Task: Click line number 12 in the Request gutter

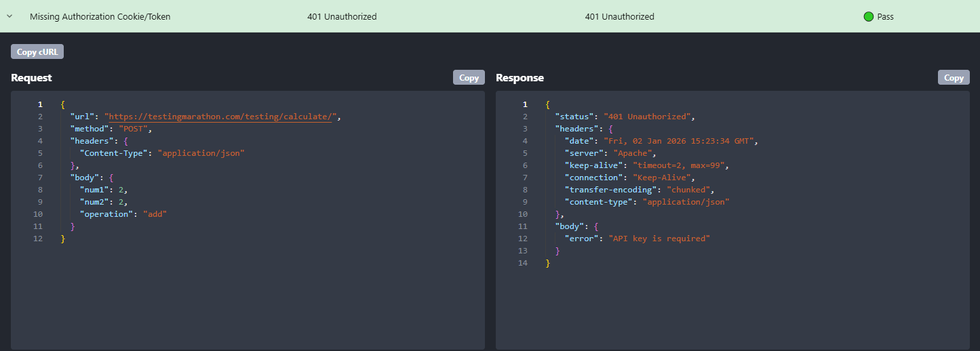Action: click(x=38, y=239)
